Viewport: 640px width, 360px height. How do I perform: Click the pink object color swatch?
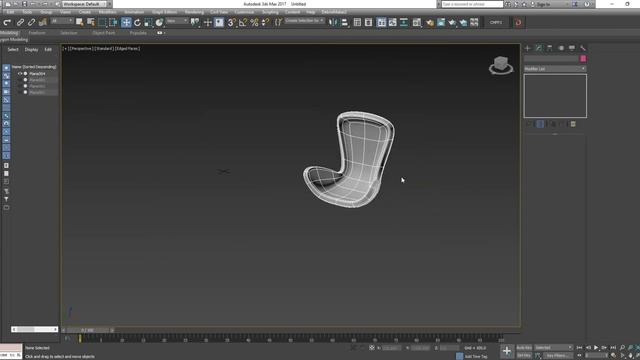[x=583, y=59]
